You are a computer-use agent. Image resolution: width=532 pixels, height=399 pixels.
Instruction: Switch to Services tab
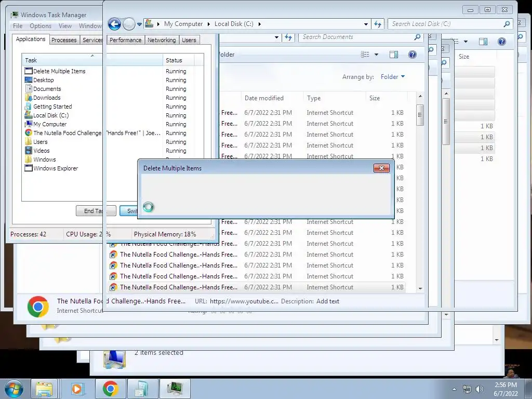92,40
